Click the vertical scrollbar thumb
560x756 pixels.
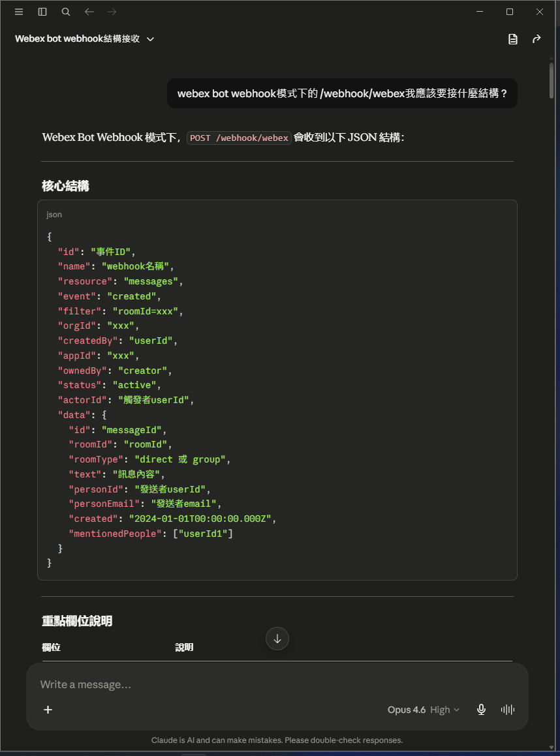click(x=552, y=80)
